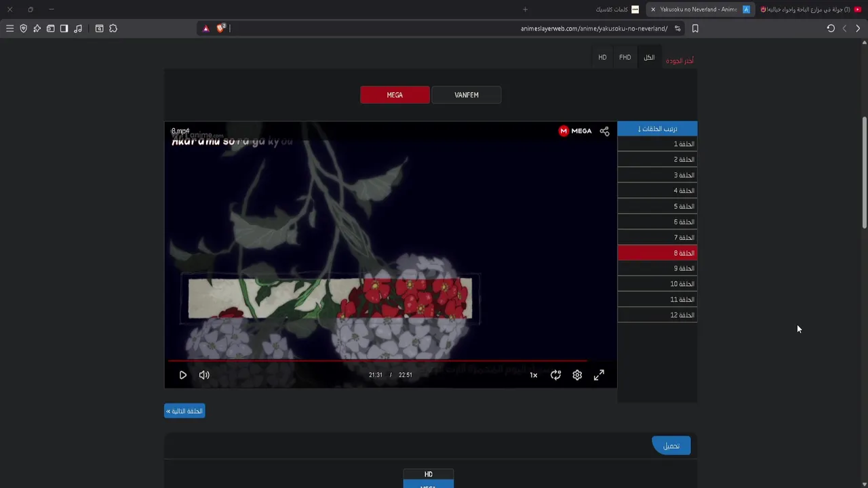Reload the current page
Screen dimensions: 868x488
coord(831,28)
